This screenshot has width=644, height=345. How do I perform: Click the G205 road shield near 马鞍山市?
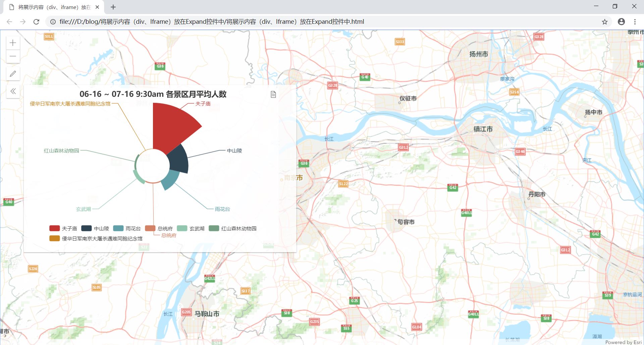(x=186, y=312)
